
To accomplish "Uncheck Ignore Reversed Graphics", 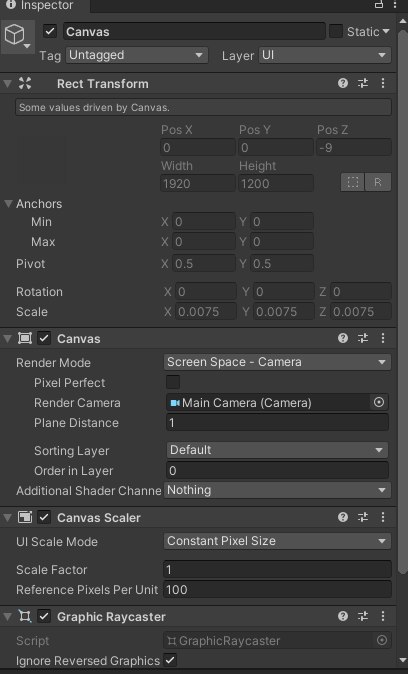I will point(170,660).
